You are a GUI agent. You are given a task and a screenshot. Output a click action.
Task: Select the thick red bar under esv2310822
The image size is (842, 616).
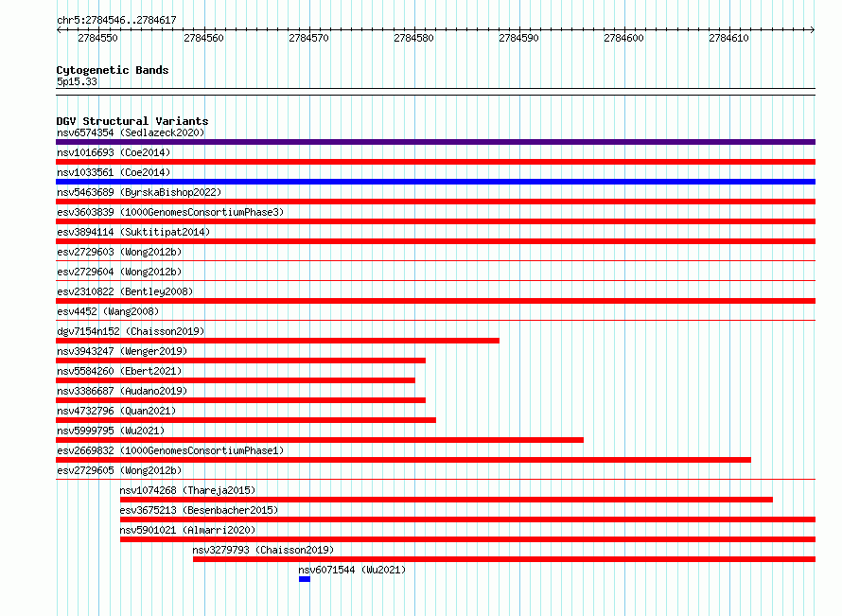tap(435, 301)
